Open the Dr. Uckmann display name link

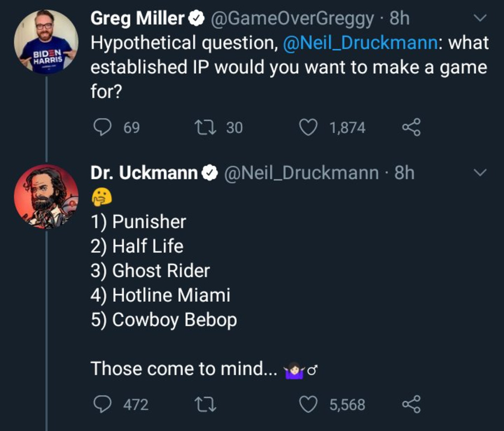[144, 173]
